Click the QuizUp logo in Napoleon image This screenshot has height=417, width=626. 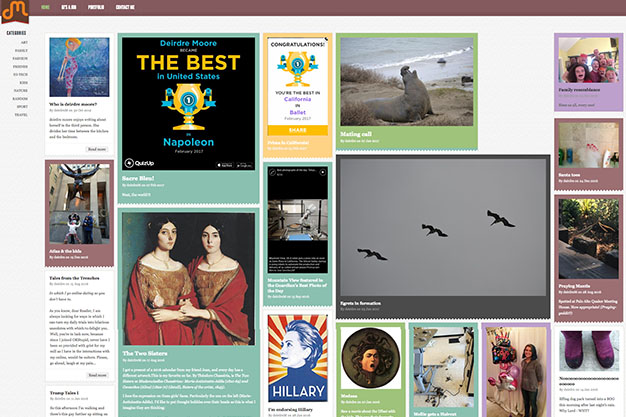click(139, 163)
